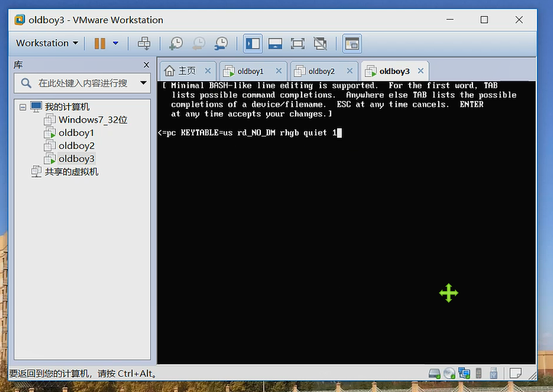Minimize the VMware Workstation window
The height and width of the screenshot is (392, 553).
point(450,20)
